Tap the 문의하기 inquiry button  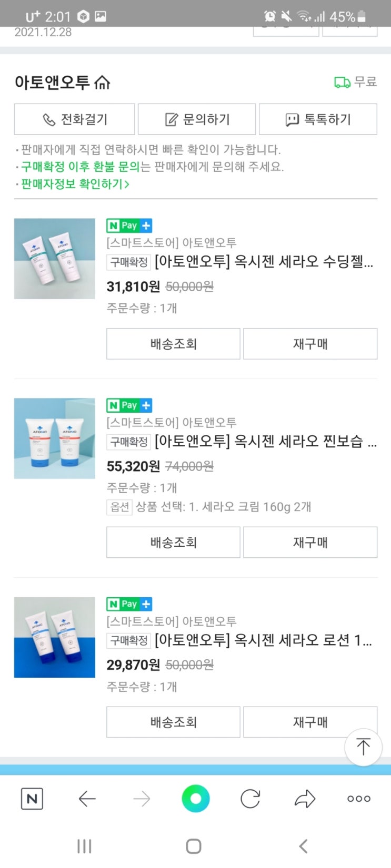tap(197, 119)
